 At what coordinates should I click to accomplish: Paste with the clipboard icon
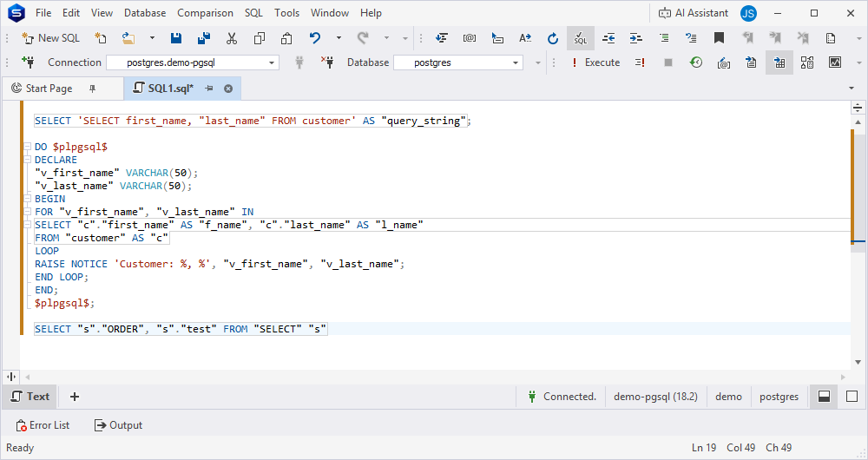[x=286, y=38]
